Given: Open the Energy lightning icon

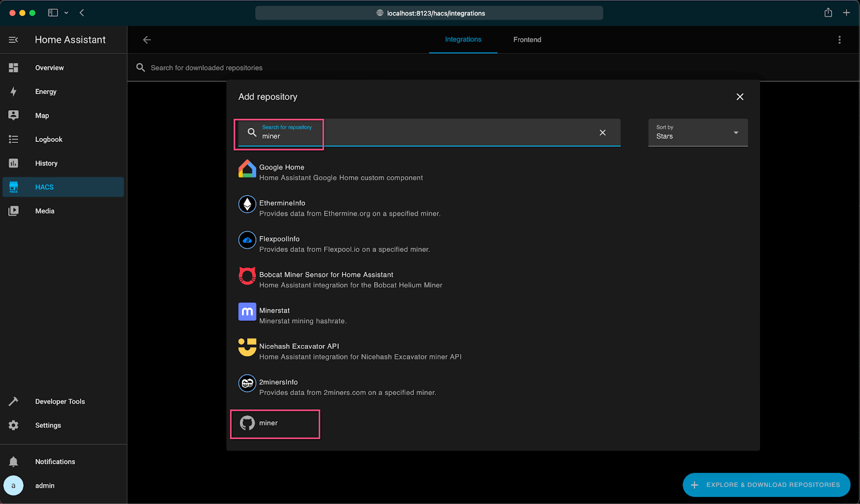Looking at the screenshot, I should (13, 91).
